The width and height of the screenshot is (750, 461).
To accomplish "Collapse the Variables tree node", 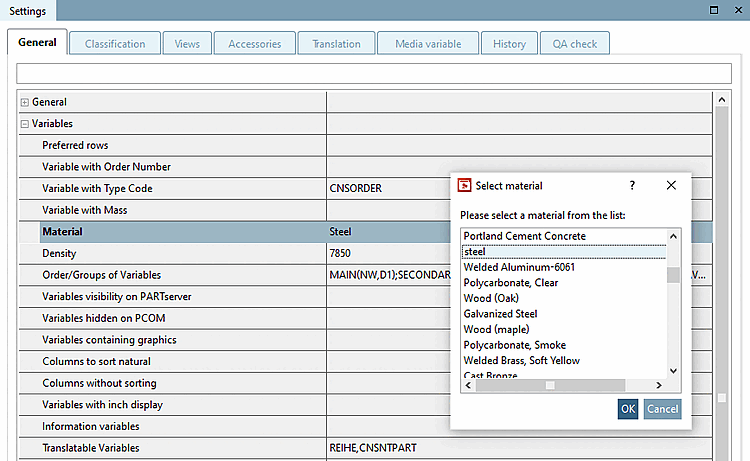I will click(x=24, y=124).
